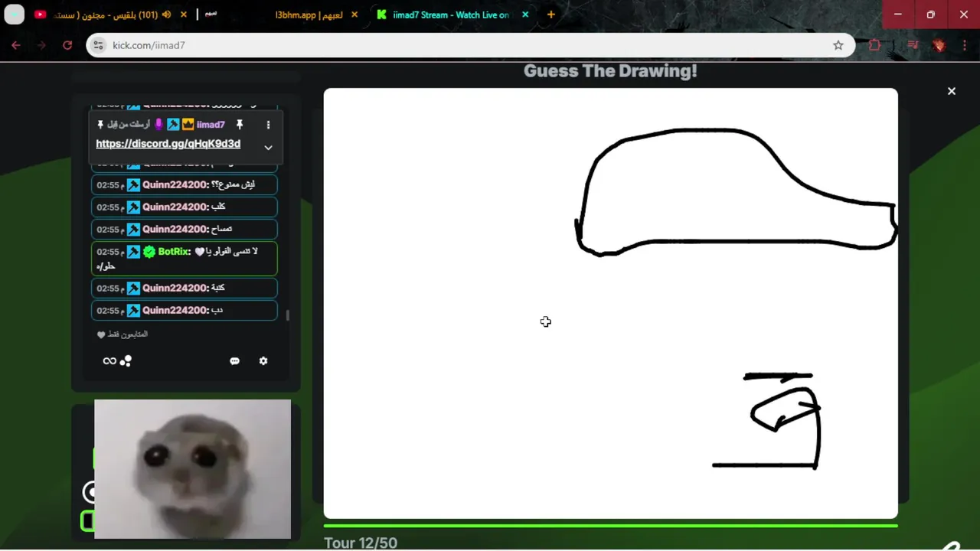Click the 'ليش ممنوع؟؟' chat message text
The width and height of the screenshot is (980, 551).
tap(234, 184)
